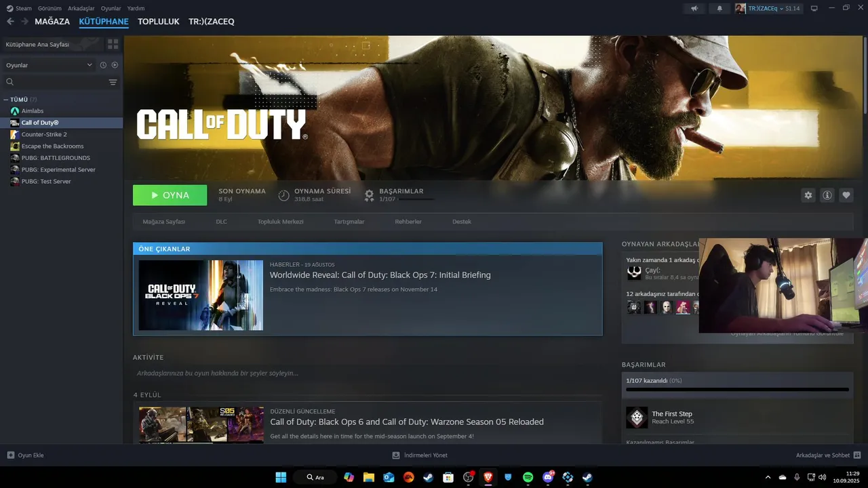Screen dimensions: 868x488
Task: Open the library grid view icon
Action: pos(113,44)
